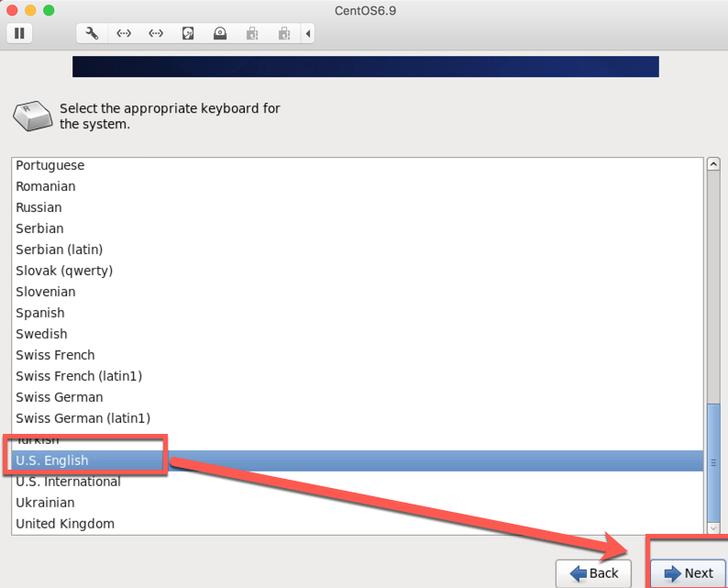
Task: Choose the United Kingdom keyboard layout
Action: point(65,524)
